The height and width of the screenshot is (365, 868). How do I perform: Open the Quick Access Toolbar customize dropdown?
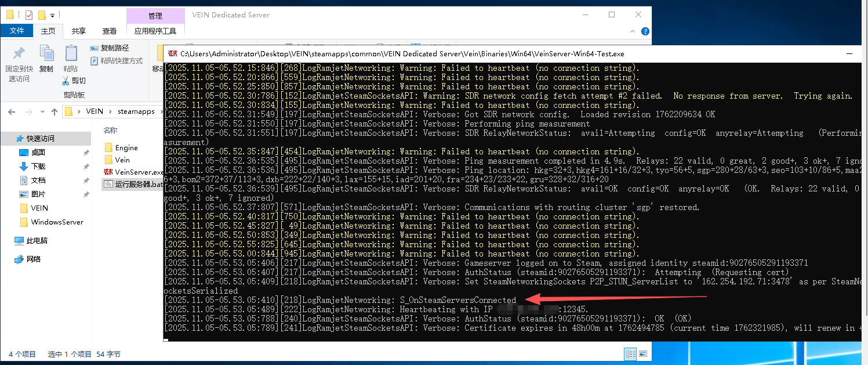click(52, 15)
